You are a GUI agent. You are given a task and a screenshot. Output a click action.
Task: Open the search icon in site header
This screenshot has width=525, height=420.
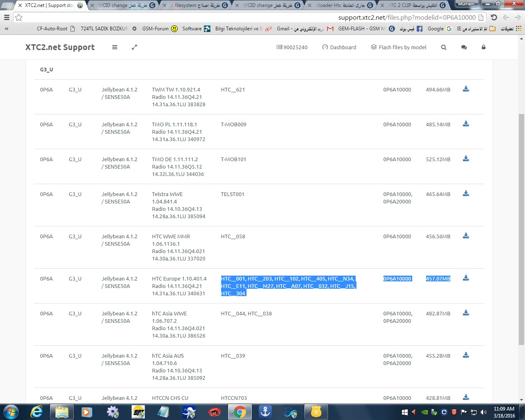tap(444, 47)
